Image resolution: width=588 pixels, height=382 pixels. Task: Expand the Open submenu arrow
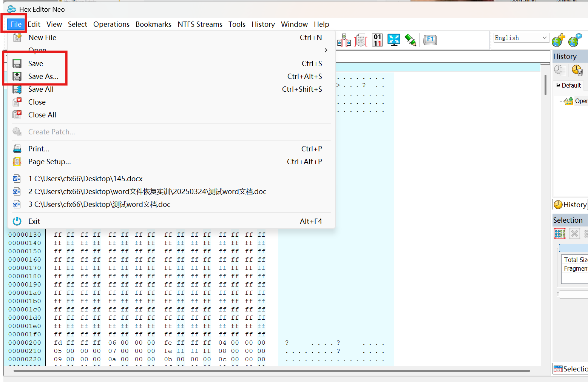pos(326,50)
